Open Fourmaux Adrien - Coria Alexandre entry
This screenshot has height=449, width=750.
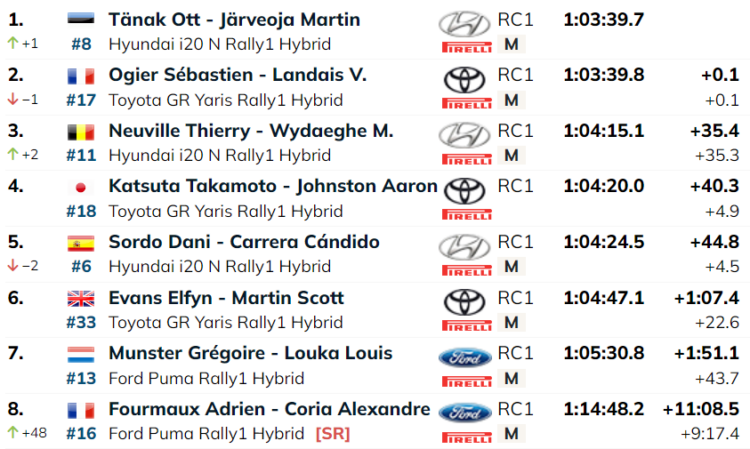coord(269,409)
